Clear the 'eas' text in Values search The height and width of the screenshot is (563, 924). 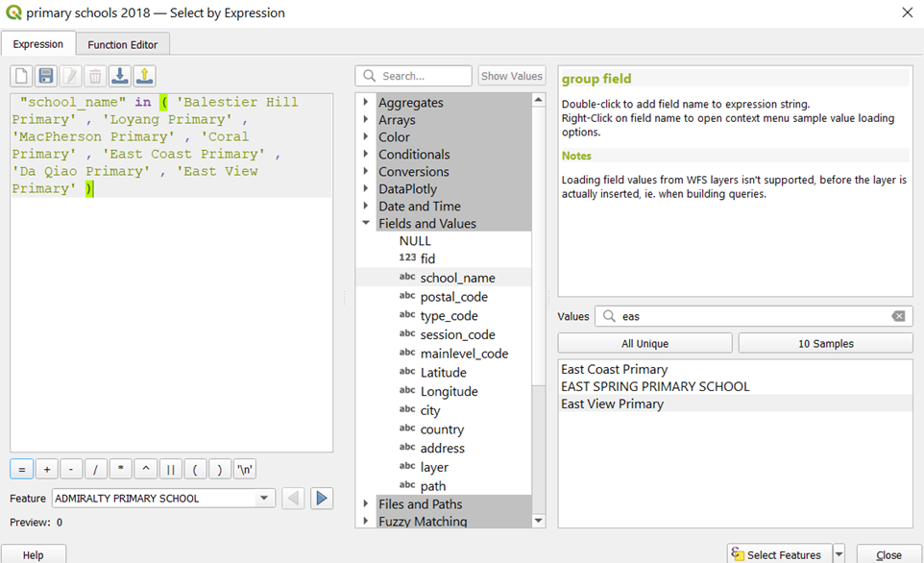(x=898, y=316)
